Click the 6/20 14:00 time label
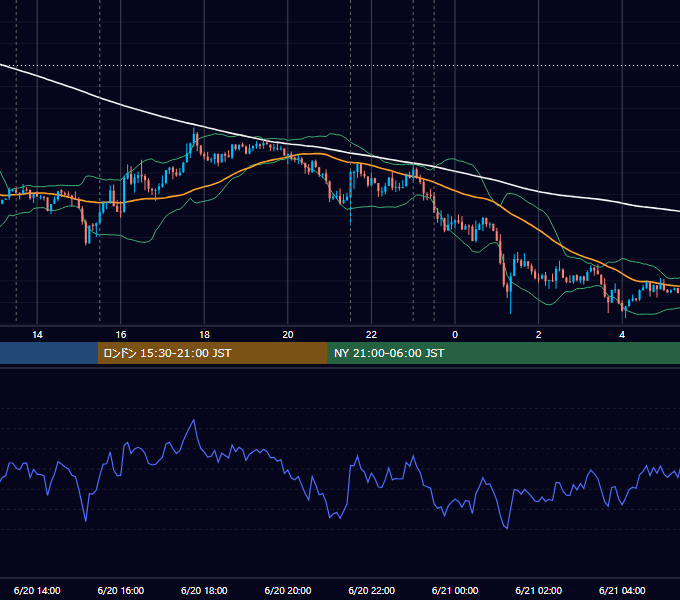 (x=37, y=590)
